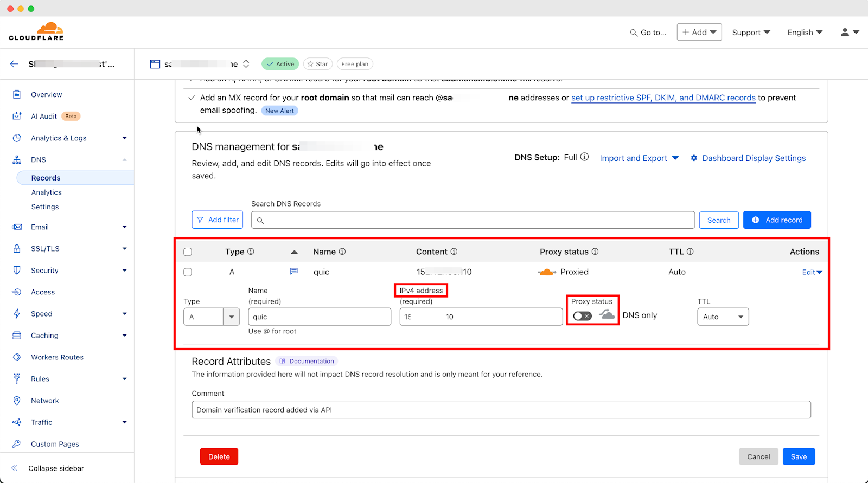The image size is (868, 483).
Task: Click the Cloudflare logo
Action: 36,31
